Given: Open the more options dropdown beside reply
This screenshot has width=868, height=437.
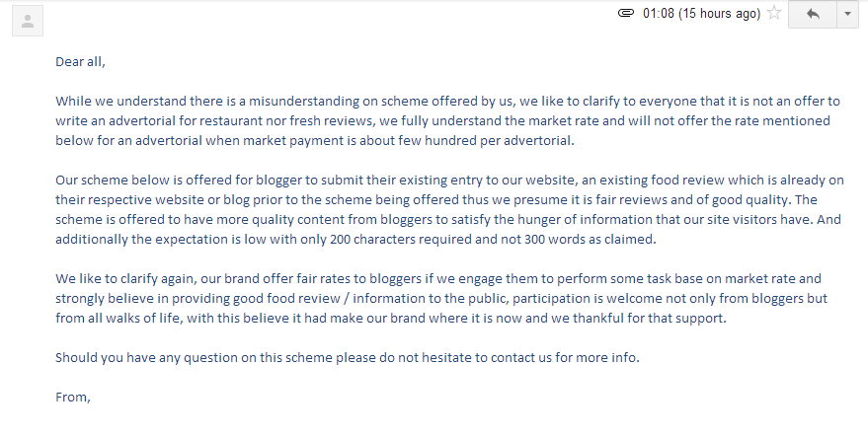Looking at the screenshot, I should [847, 14].
